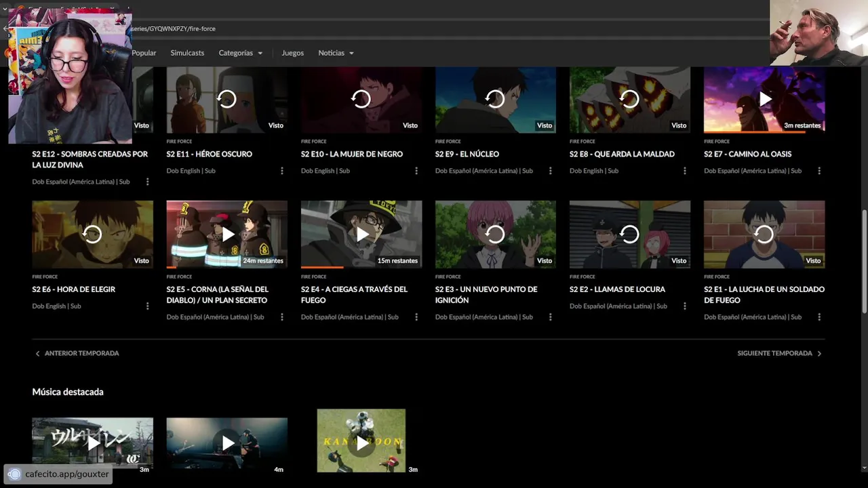Replay S2 E3 Un Nuevo Punto de Ignición icon
The height and width of the screenshot is (488, 868).
pos(495,235)
